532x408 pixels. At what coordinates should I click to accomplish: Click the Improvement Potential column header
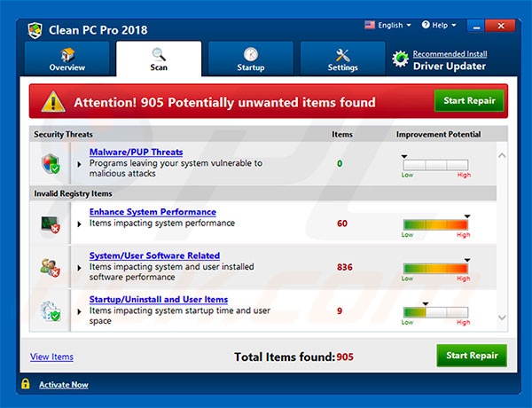tap(438, 135)
